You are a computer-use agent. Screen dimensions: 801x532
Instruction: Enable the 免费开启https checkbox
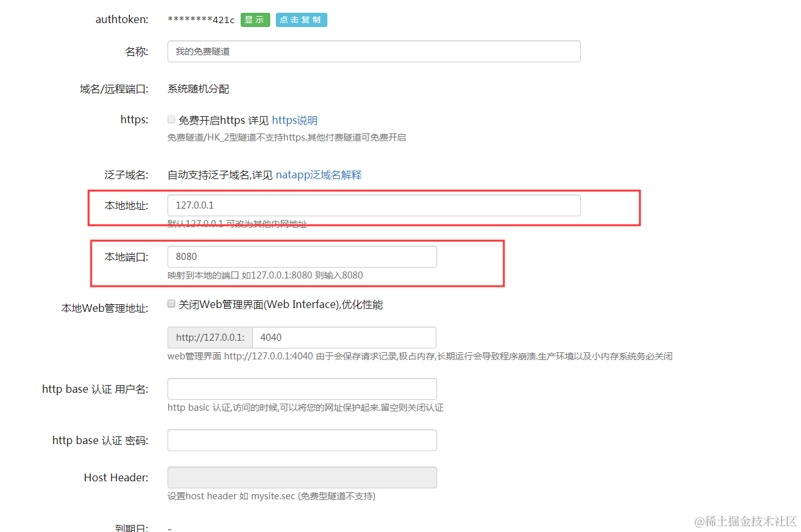(171, 119)
